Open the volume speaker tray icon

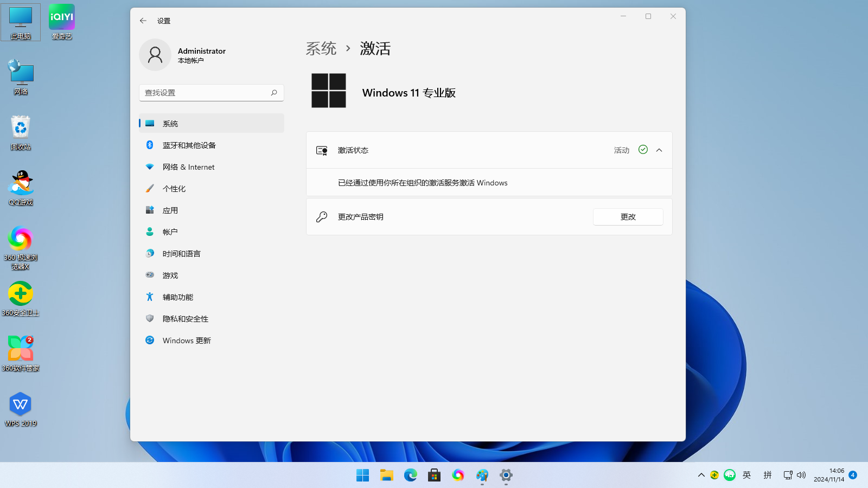(801, 475)
